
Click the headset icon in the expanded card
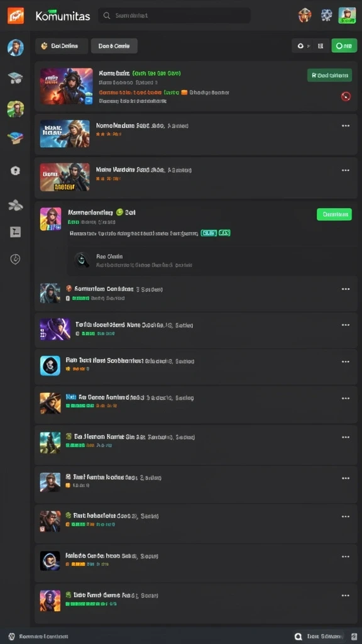coord(82,260)
